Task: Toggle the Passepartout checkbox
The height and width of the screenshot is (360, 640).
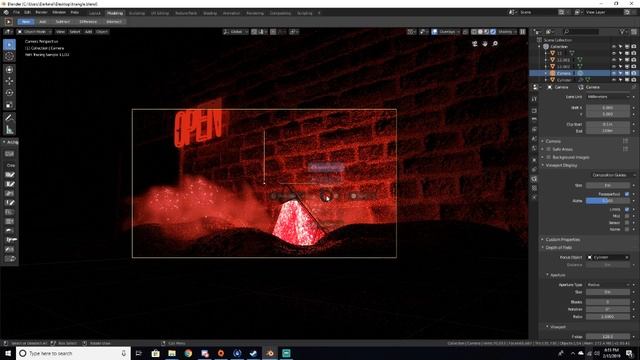Action: pos(627,194)
